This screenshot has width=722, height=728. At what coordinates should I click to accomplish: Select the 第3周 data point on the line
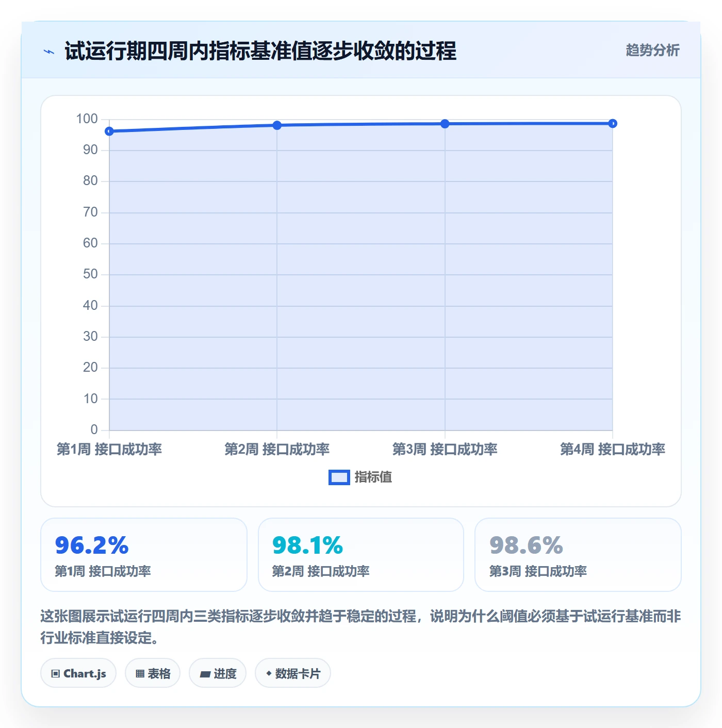pyautogui.click(x=445, y=124)
